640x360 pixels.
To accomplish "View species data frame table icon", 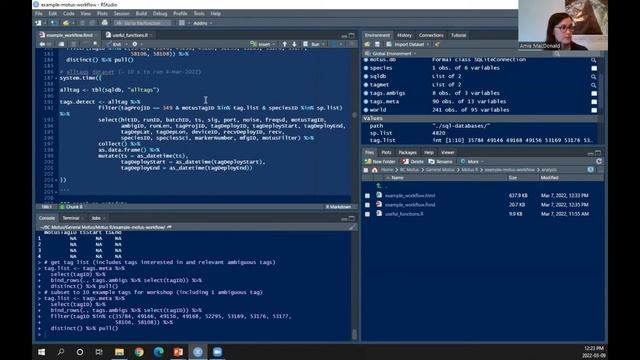I will (594, 68).
